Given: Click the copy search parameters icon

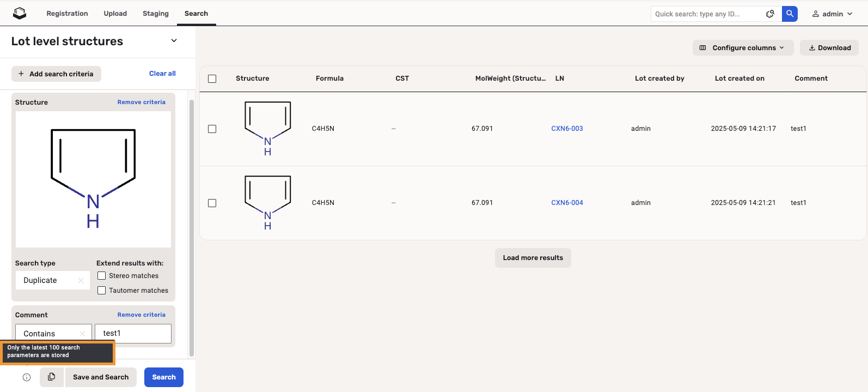Looking at the screenshot, I should tap(52, 377).
